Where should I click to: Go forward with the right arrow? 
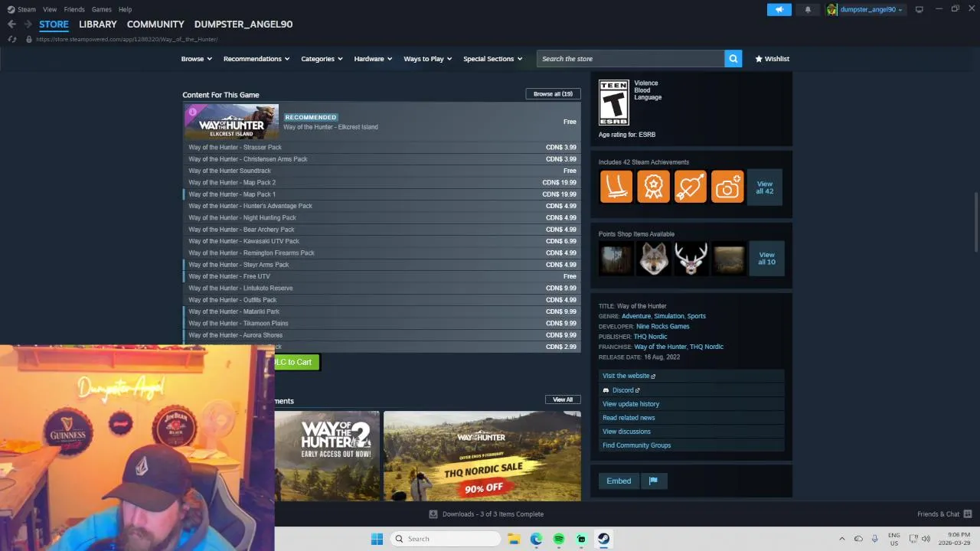[x=28, y=24]
